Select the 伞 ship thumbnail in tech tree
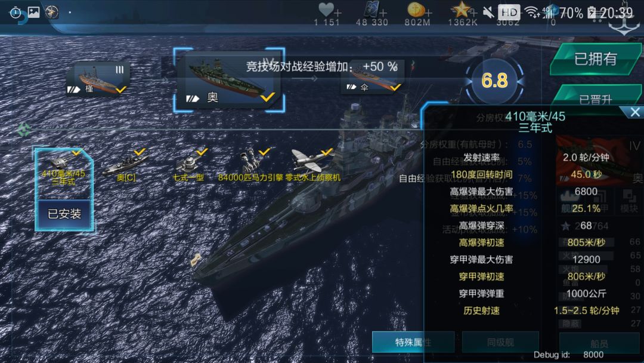Viewport: 644px width, 363px height. tap(373, 78)
